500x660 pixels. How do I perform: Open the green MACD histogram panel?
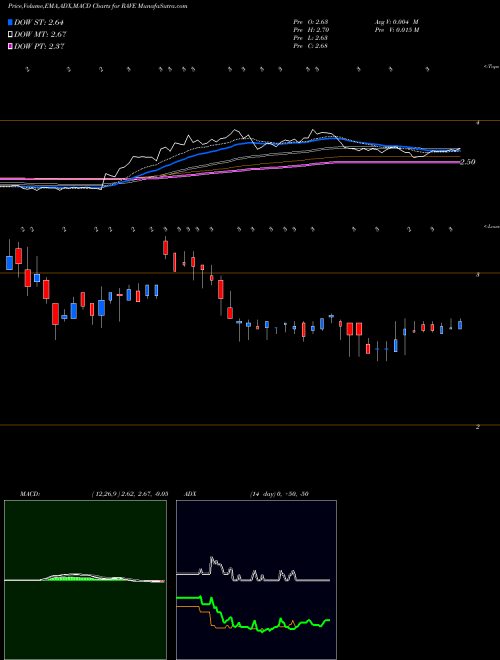85,580
